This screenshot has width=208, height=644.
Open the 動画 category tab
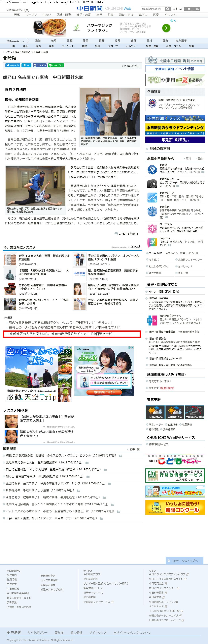point(191,46)
